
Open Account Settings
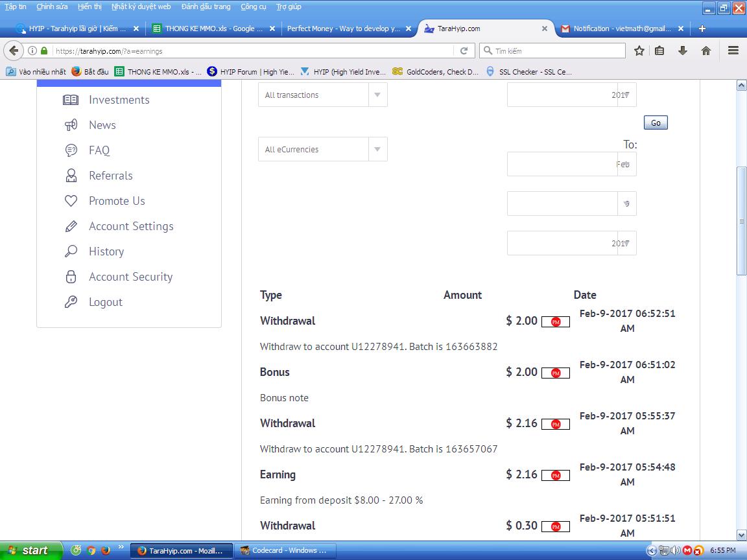coord(131,226)
